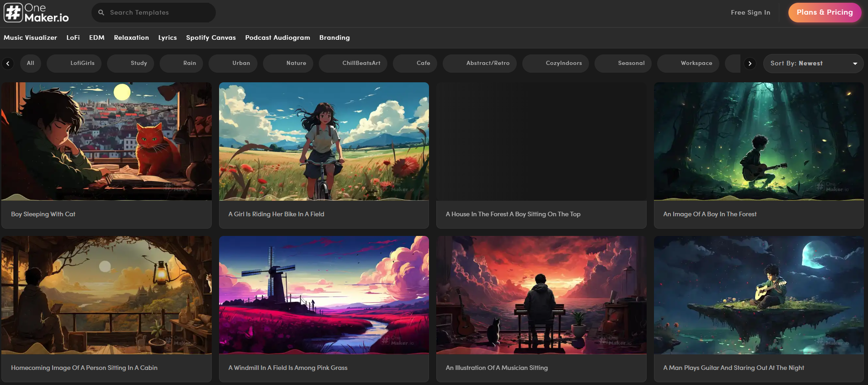Click 'A Windmill In A Field Is Among Pink Grass'

tap(288, 368)
